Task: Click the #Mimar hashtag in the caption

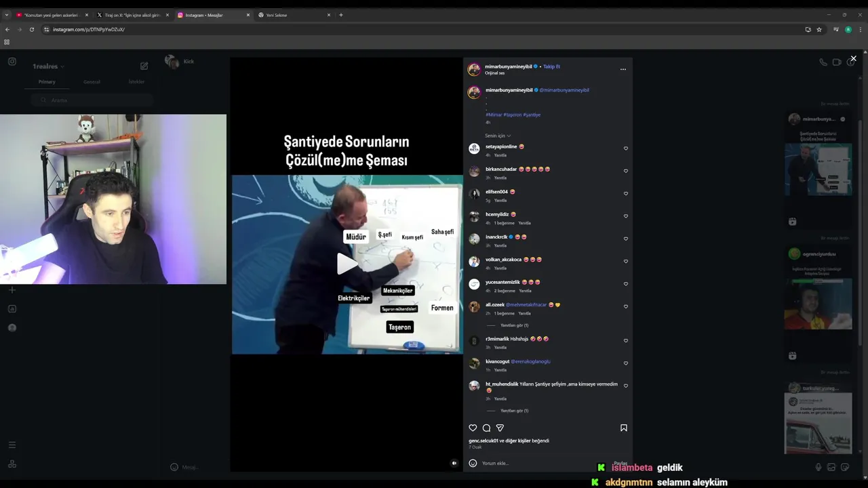Action: coord(494,115)
